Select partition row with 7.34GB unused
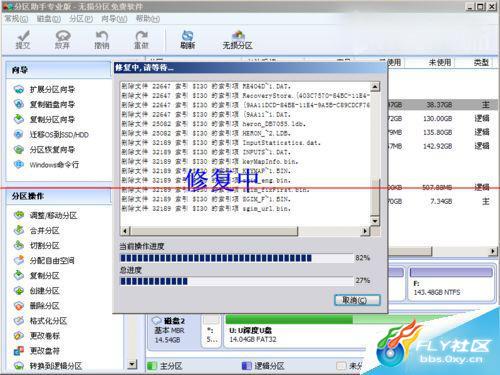This screenshot has height=375, width=500. click(443, 201)
